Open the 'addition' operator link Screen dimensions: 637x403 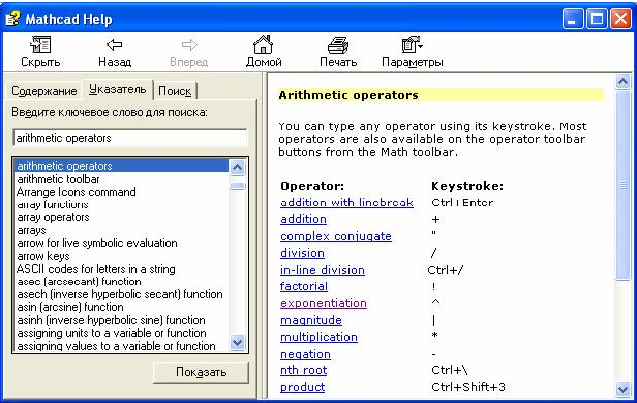pyautogui.click(x=303, y=219)
